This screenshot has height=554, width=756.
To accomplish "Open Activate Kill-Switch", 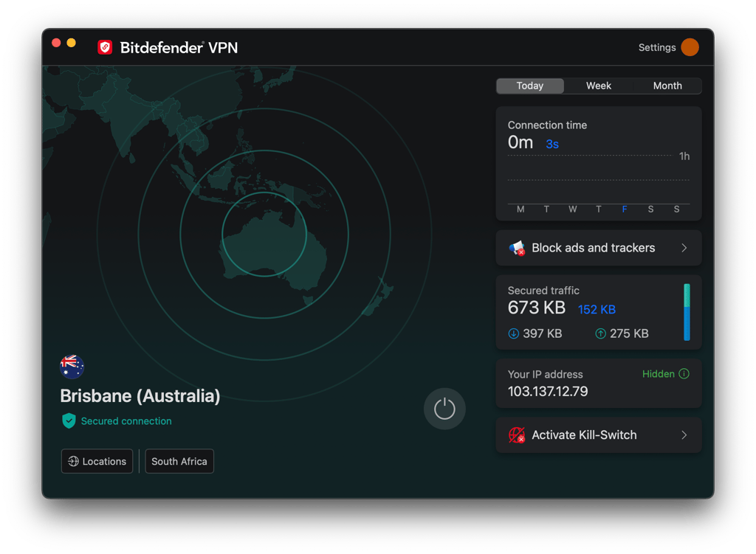I will click(598, 435).
